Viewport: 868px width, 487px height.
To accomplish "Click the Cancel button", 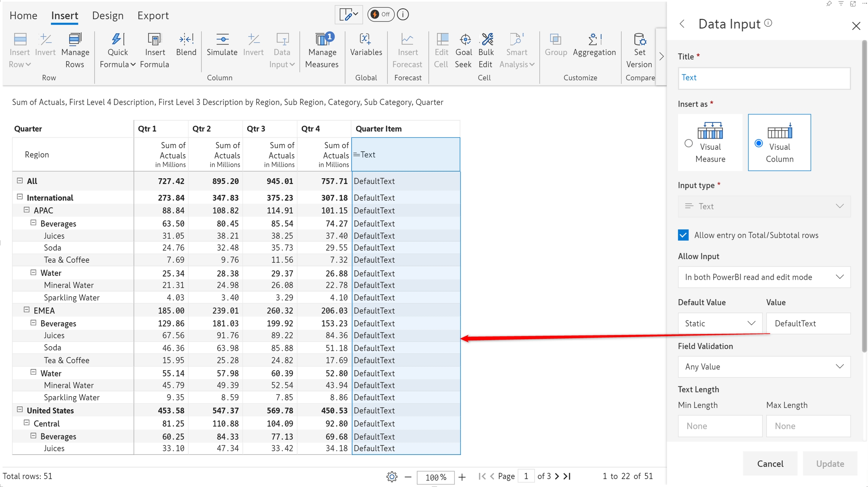I will [770, 464].
